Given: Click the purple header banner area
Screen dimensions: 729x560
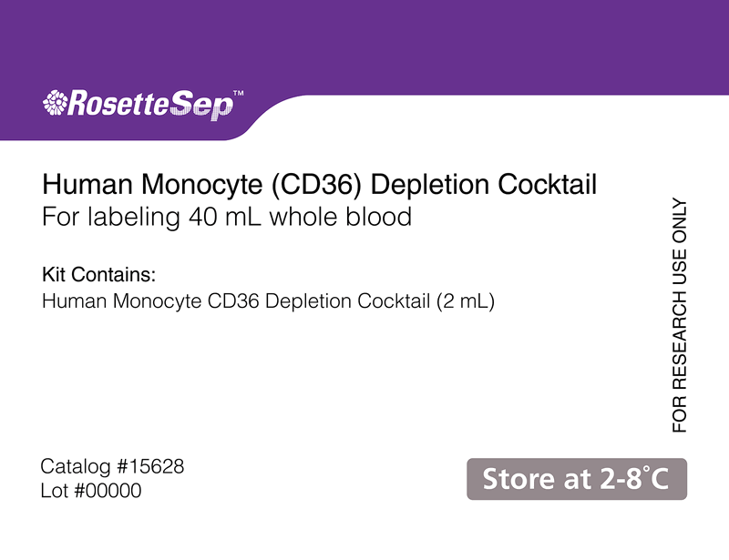Looking at the screenshot, I should click(364, 46).
